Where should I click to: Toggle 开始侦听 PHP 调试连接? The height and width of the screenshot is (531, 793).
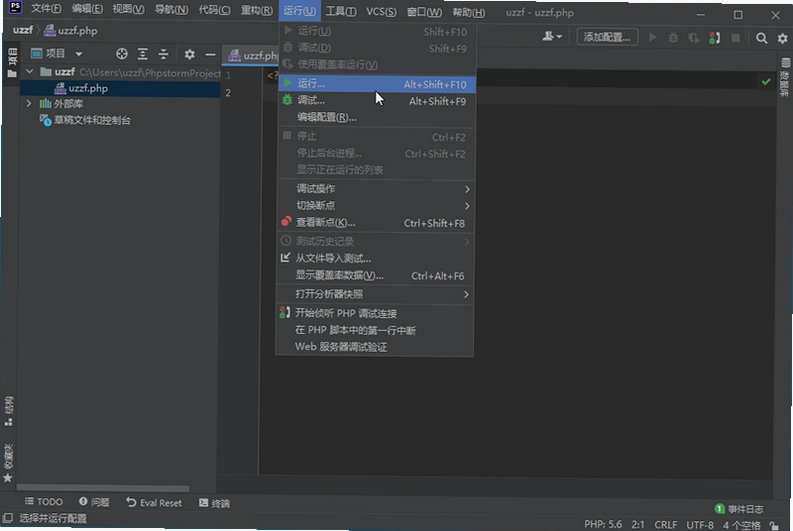(375, 314)
